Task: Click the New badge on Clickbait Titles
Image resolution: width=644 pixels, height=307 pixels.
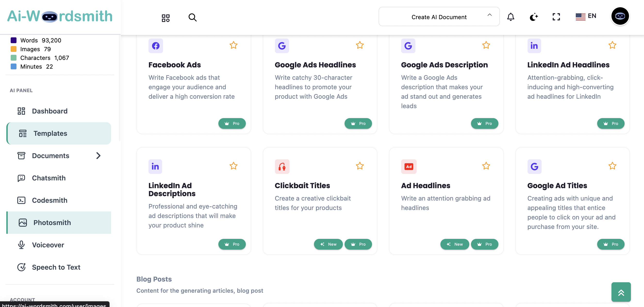Action: [x=328, y=244]
